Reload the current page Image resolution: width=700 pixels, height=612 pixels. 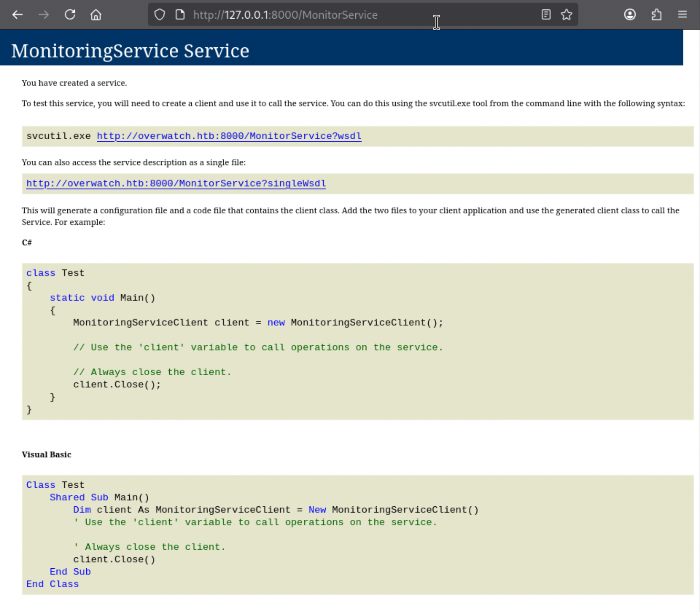click(x=70, y=15)
